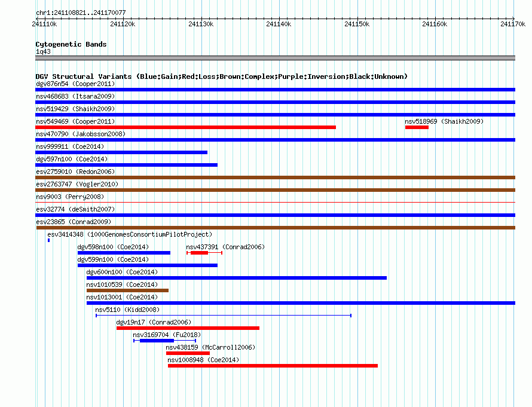Click the dgv600n100 (Coe2014) blue bar
The image size is (532, 407).
pyautogui.click(x=237, y=278)
